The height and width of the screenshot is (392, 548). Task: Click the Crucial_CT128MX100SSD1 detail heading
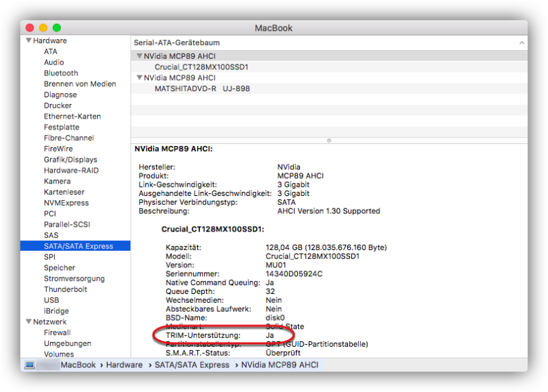click(213, 230)
